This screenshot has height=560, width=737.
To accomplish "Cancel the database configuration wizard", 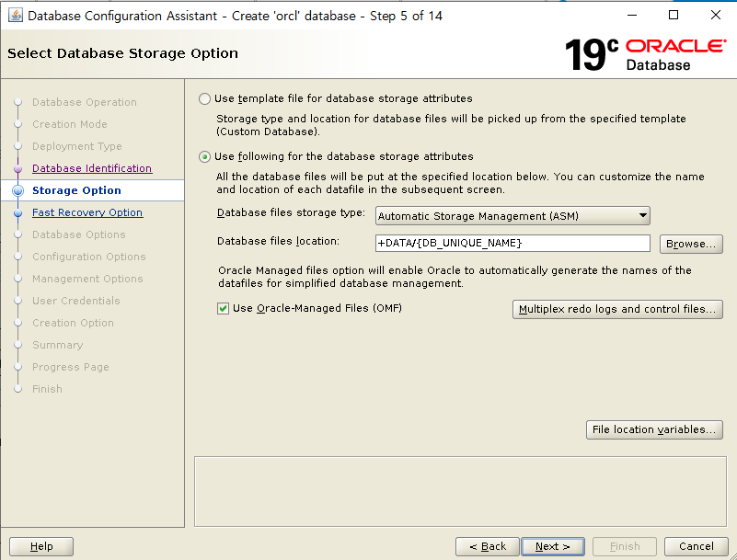I will 697,546.
